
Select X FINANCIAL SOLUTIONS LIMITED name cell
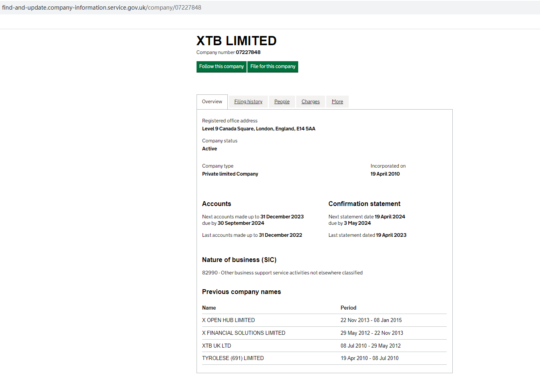(x=244, y=333)
